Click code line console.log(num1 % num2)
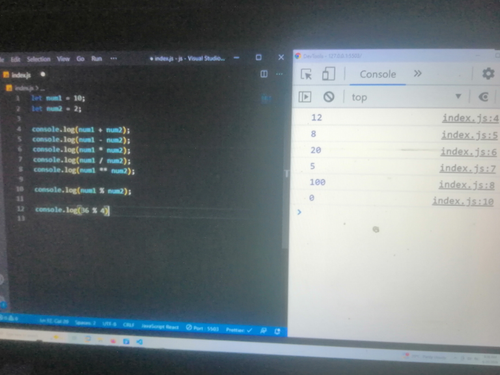 (x=83, y=190)
